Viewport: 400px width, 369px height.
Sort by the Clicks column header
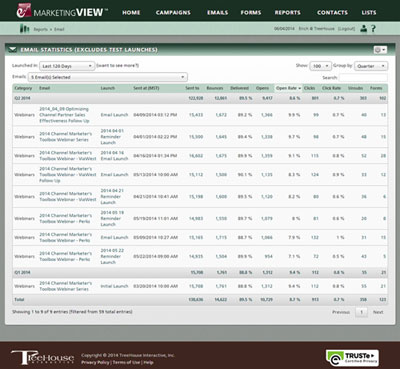[309, 88]
